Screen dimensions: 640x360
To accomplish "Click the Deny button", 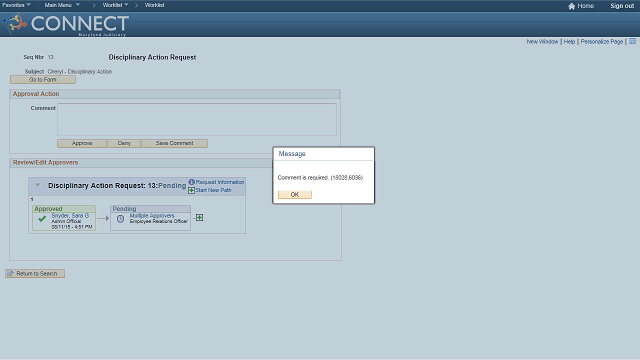I will point(124,143).
